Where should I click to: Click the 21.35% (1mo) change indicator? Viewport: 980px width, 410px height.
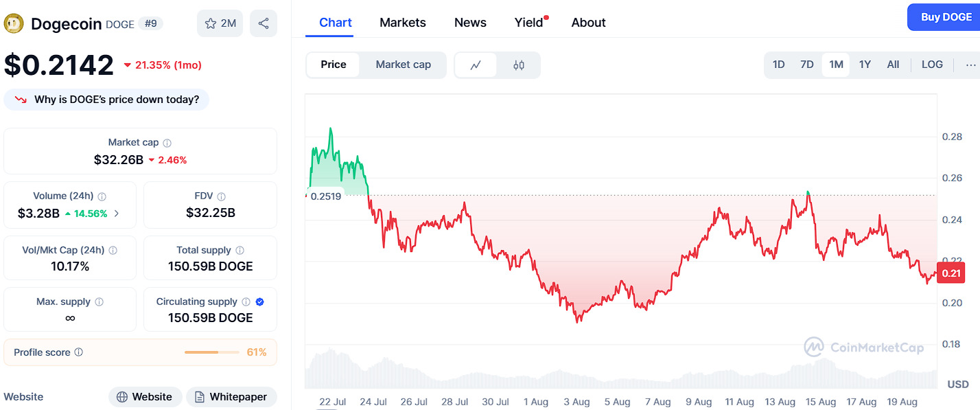(163, 65)
